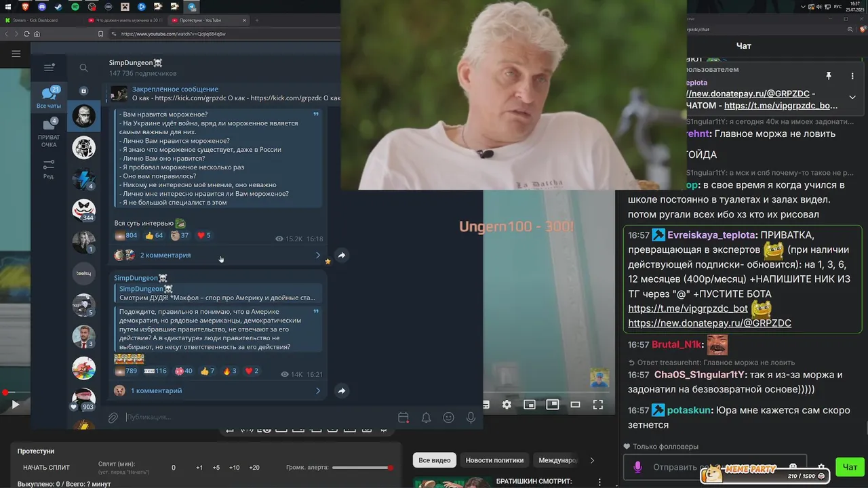
Task: Enable YouTube miniplayer mode
Action: [530, 405]
